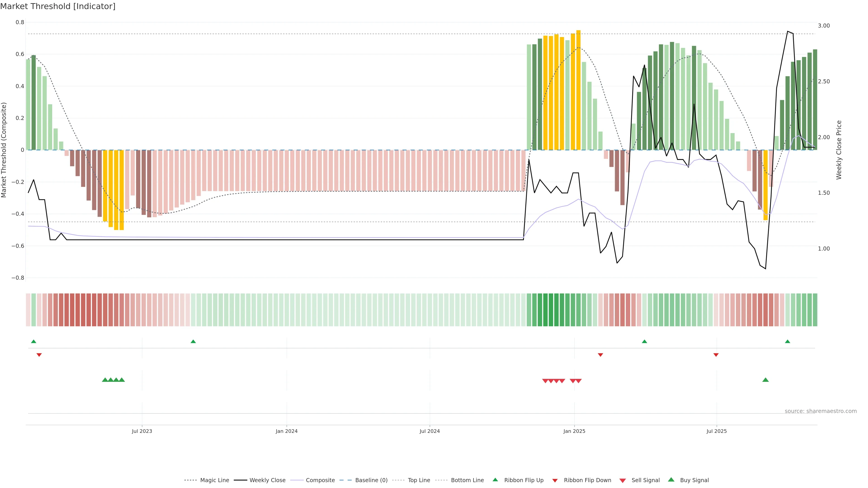Click the Market Threshold [Indicator] chart title

click(58, 6)
